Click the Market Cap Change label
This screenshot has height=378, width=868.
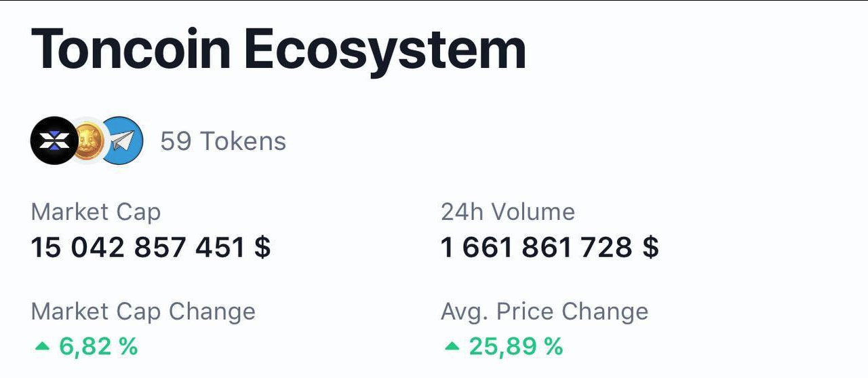(x=144, y=311)
